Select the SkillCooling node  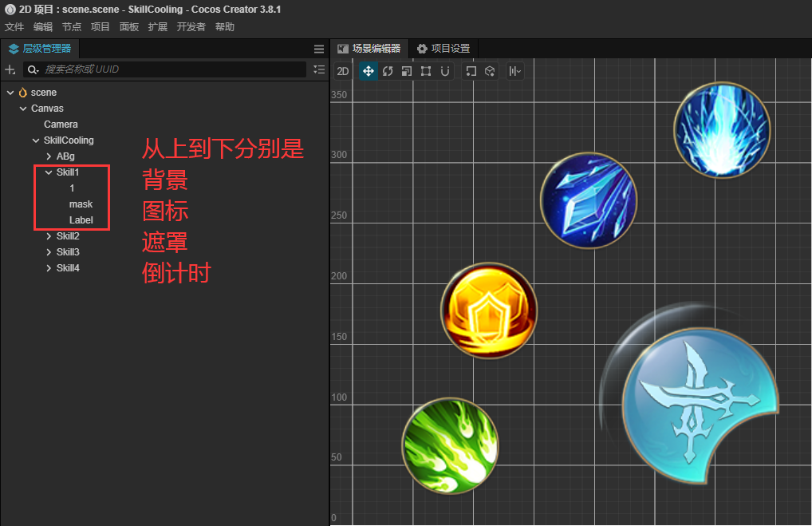(x=69, y=140)
